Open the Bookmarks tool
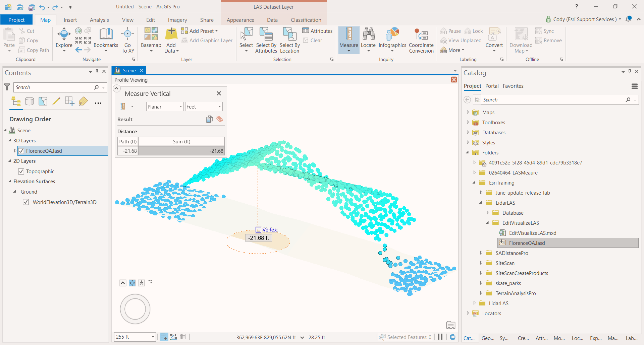This screenshot has height=345, width=644. click(106, 34)
